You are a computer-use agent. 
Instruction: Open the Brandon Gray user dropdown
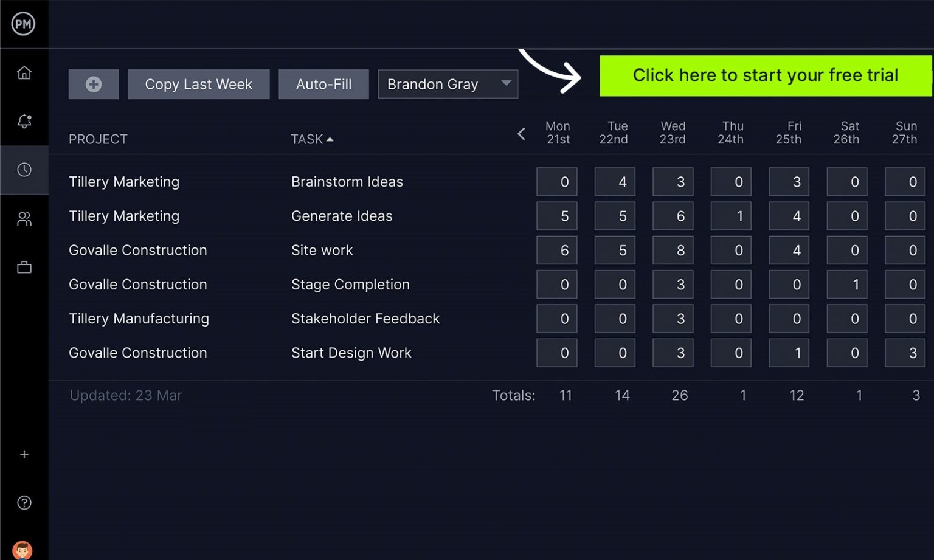pos(448,84)
